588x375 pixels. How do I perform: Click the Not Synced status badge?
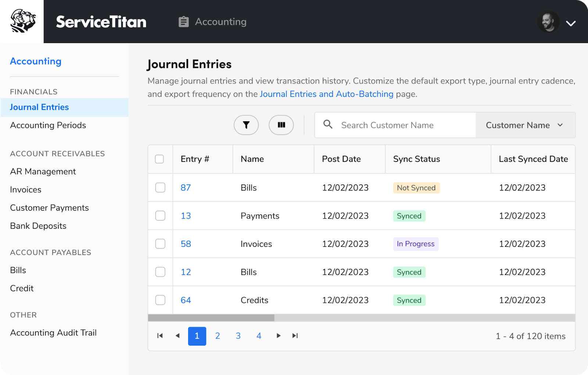click(x=416, y=188)
